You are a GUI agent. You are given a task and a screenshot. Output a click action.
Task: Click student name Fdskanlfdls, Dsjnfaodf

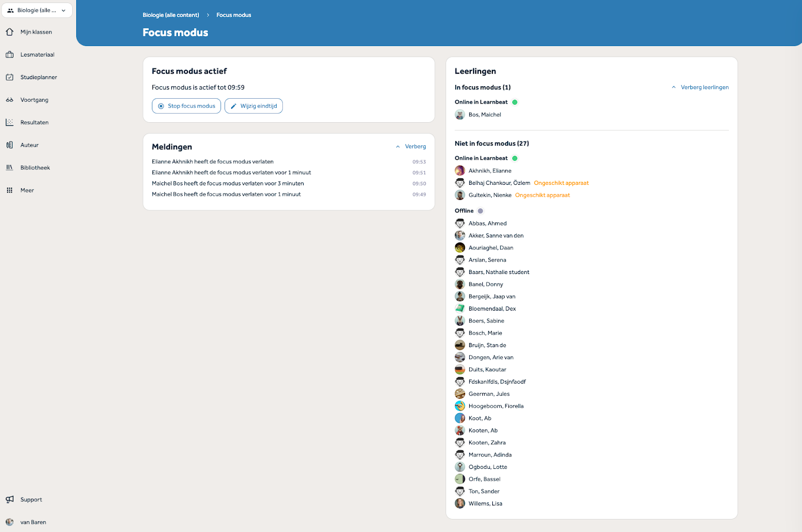click(497, 382)
